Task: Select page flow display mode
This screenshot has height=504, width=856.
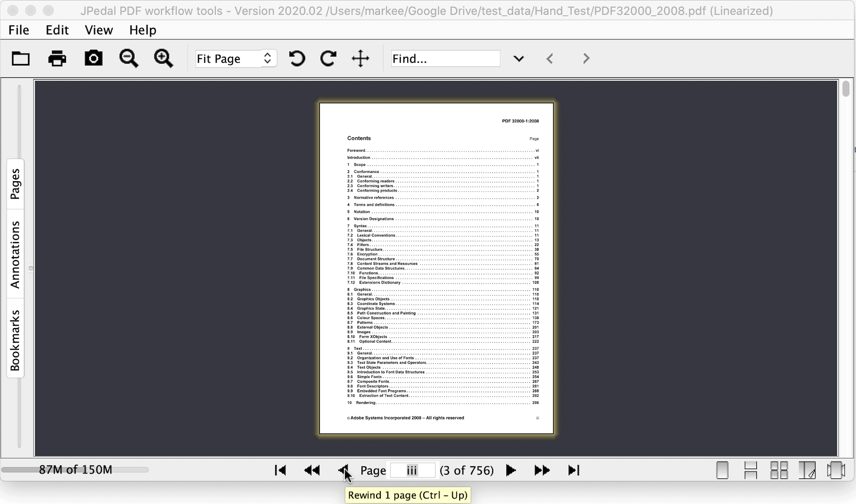Action: tap(836, 470)
